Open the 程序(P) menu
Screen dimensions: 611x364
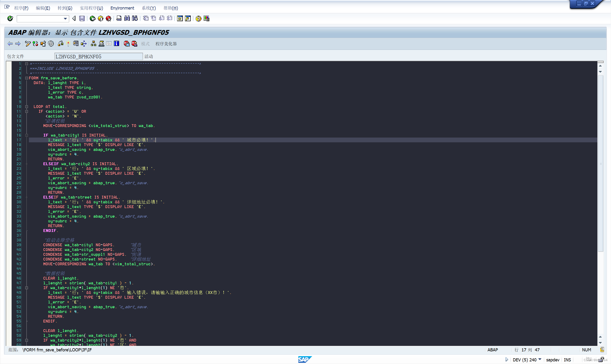tap(21, 8)
